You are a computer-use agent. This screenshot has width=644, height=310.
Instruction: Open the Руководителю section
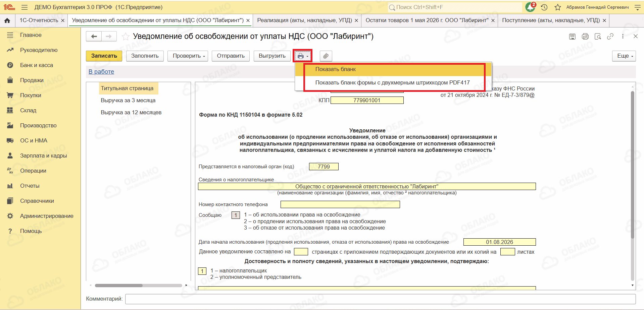point(39,50)
